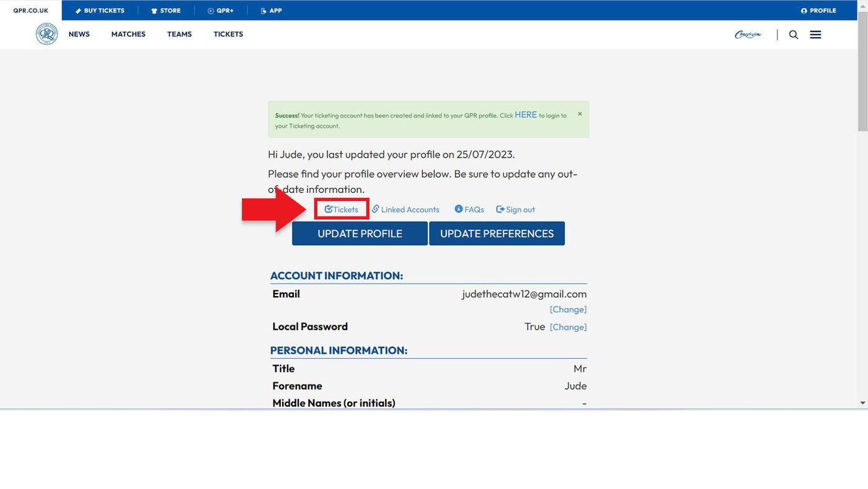This screenshot has height=489, width=868.
Task: Open the Store link in top bar
Action: [x=166, y=11]
